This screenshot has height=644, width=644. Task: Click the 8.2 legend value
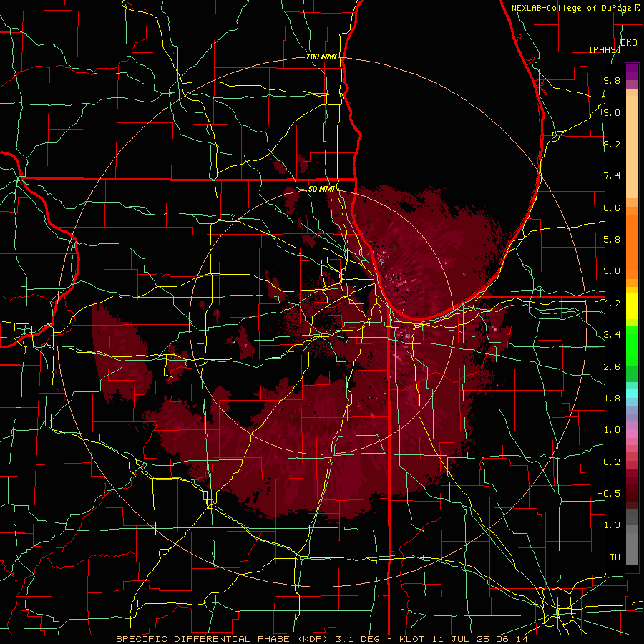[x=612, y=144]
